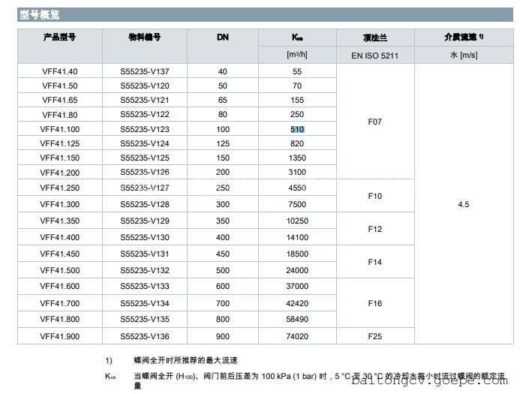Click product model VFF41.40
Viewport: 532px width, 394px height.
point(60,72)
